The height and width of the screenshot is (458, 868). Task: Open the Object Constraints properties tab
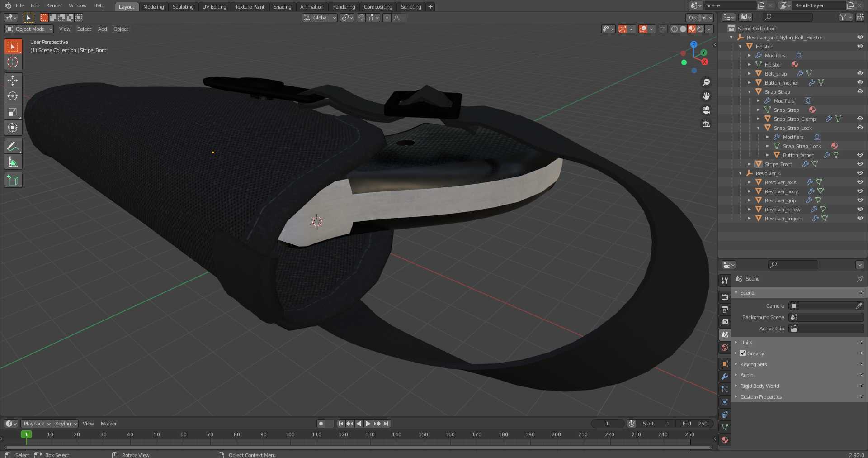725,415
